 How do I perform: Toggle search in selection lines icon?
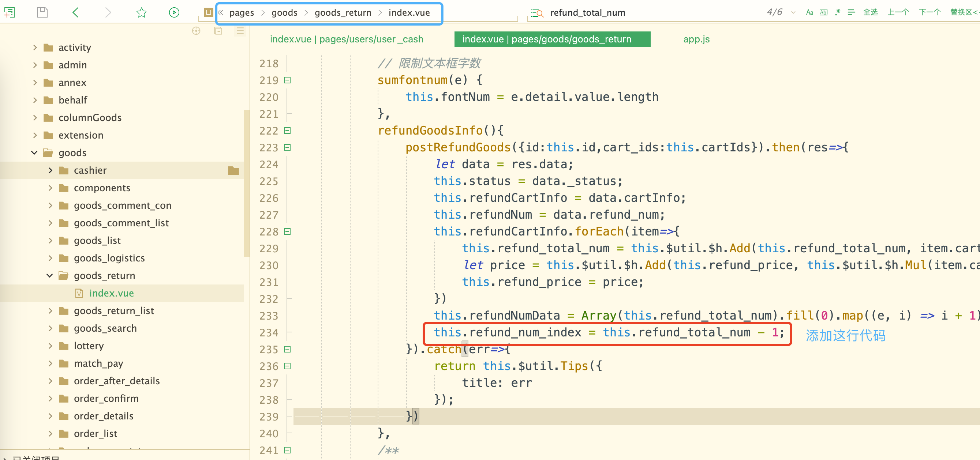click(852, 12)
